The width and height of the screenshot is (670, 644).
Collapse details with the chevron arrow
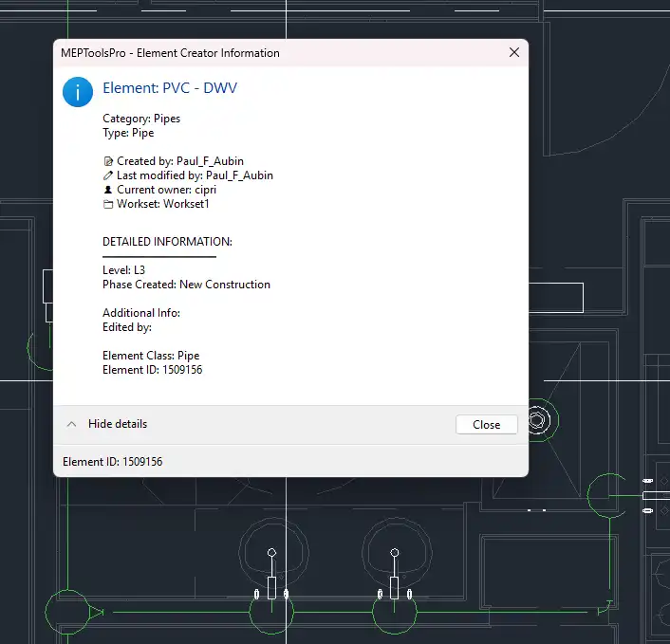pyautogui.click(x=71, y=424)
